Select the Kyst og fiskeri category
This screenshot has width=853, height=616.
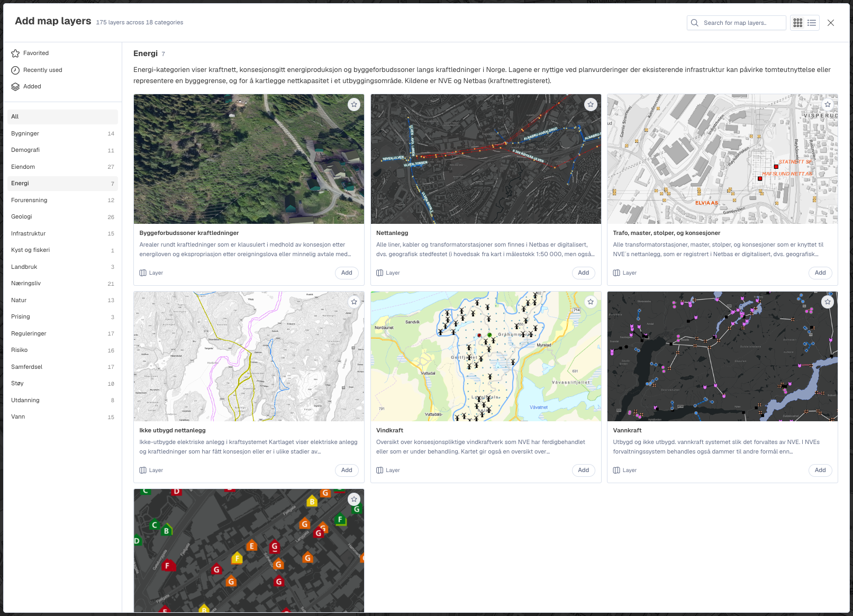coord(62,250)
